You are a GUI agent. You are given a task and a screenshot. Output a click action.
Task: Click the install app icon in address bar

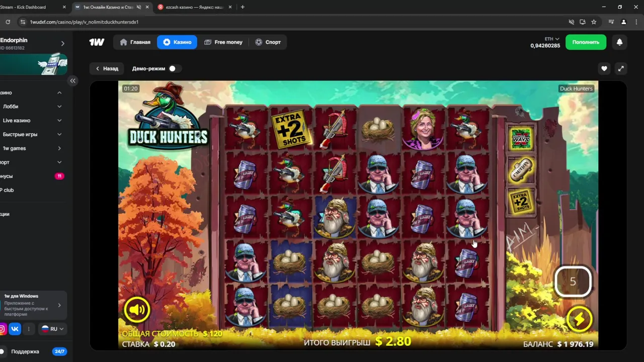click(582, 22)
